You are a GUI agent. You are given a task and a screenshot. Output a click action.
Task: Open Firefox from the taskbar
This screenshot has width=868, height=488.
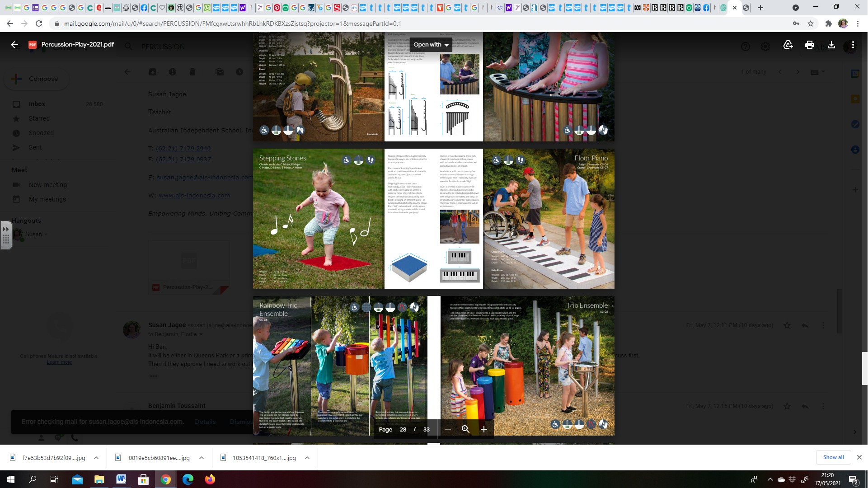(x=210, y=479)
